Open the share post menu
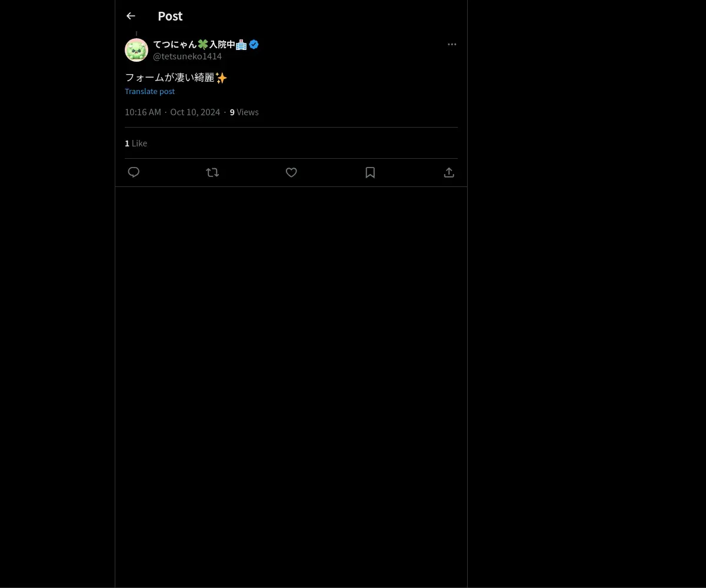This screenshot has height=588, width=706. click(449, 172)
